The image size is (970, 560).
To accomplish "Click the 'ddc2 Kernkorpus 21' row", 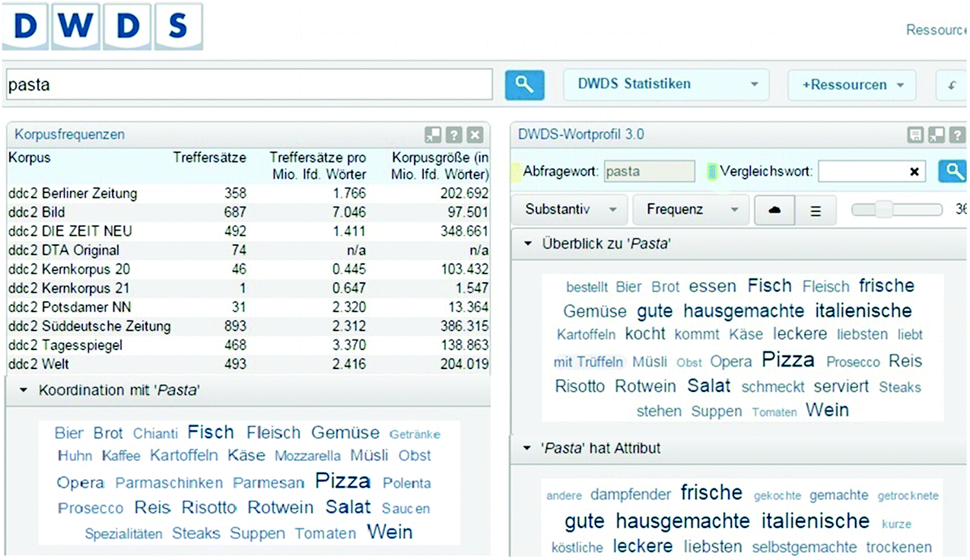I will tap(248, 288).
